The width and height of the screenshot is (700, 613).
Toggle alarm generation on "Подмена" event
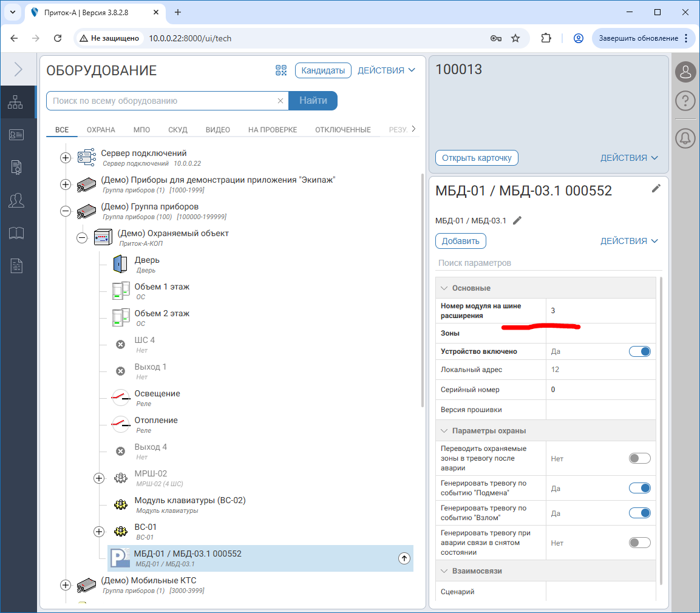pyautogui.click(x=640, y=488)
